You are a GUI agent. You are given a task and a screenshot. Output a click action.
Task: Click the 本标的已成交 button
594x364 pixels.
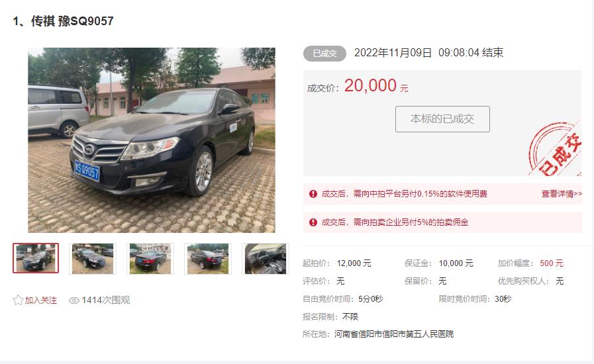click(442, 119)
